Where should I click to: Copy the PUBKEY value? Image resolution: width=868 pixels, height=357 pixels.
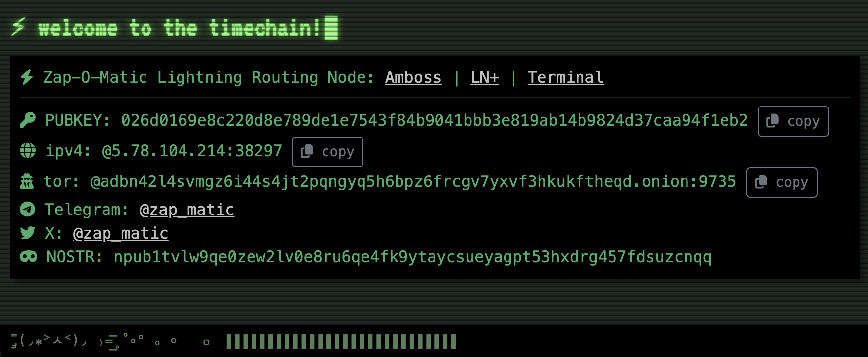793,121
